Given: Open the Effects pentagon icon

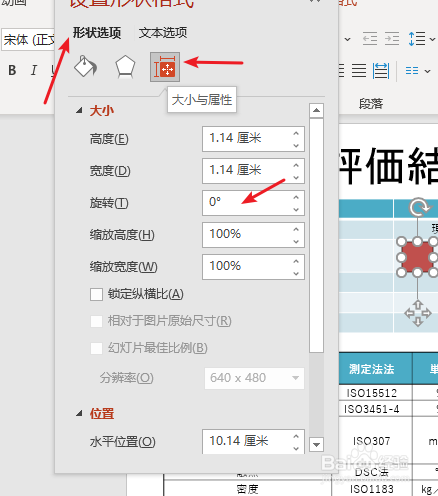Looking at the screenshot, I should point(125,67).
